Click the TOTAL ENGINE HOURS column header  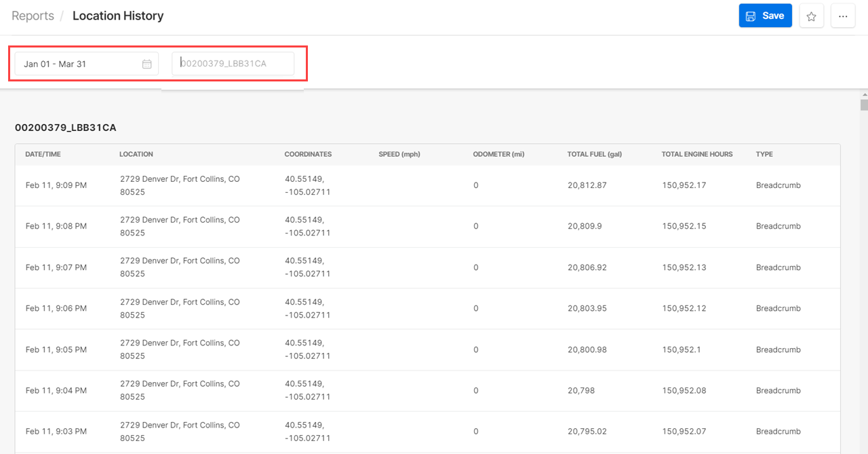click(697, 154)
